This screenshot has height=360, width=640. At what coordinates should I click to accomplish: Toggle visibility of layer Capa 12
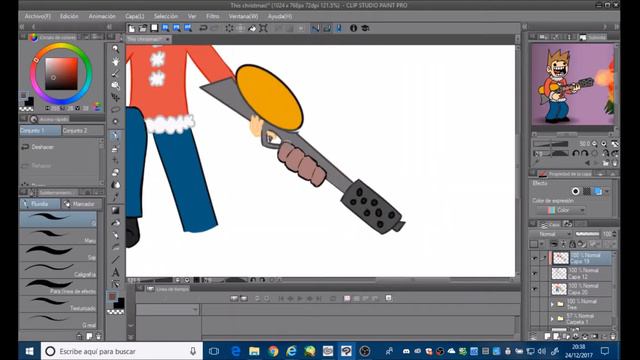(535, 273)
